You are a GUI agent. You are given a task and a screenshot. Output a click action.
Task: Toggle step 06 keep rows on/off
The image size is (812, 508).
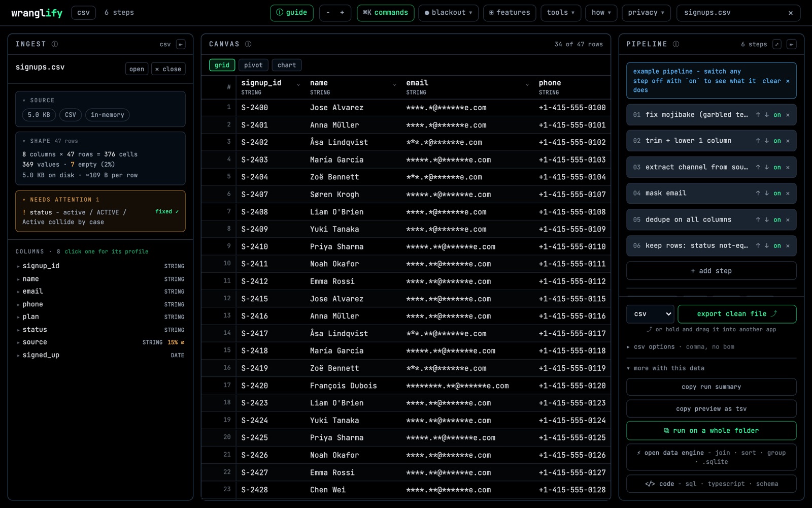coord(777,246)
